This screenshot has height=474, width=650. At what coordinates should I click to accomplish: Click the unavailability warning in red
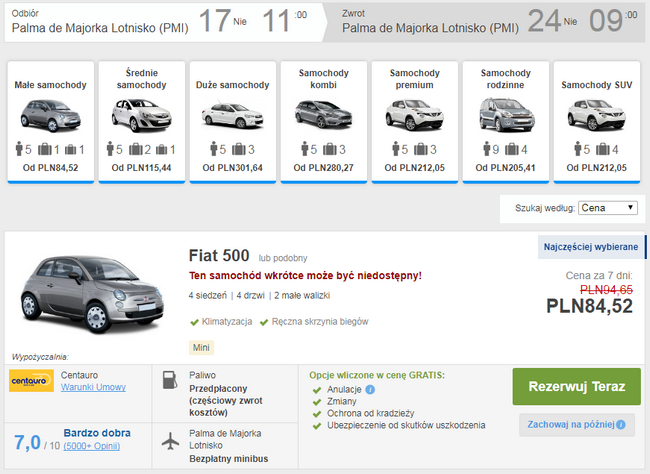tap(305, 276)
